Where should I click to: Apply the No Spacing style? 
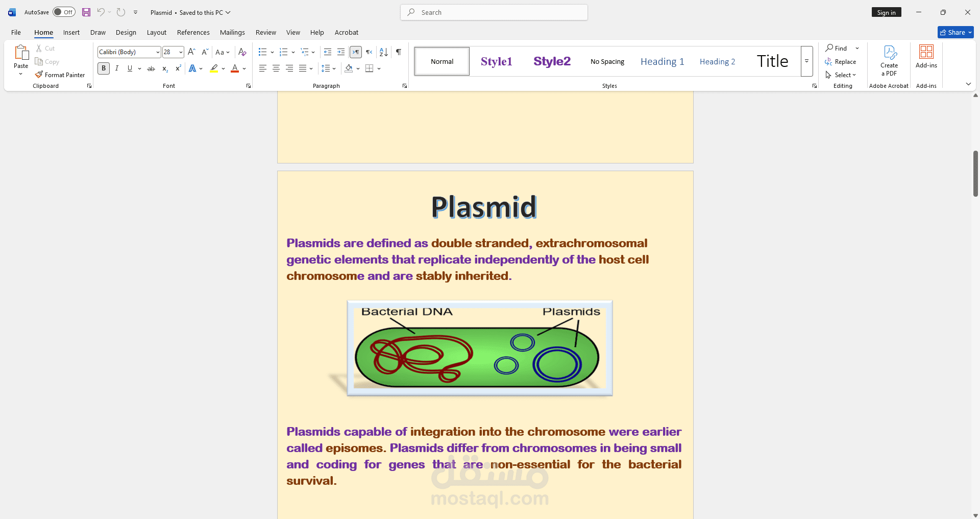tap(607, 61)
